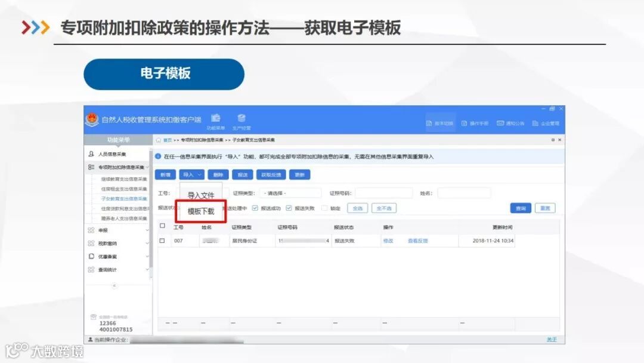
Task: Click the blue info icon in notice bar
Action: click(158, 156)
